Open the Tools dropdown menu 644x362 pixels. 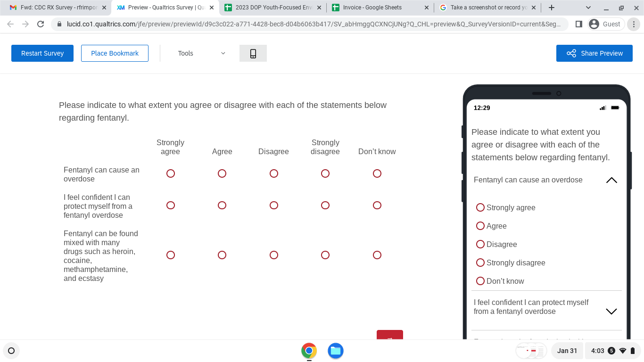pos(201,53)
